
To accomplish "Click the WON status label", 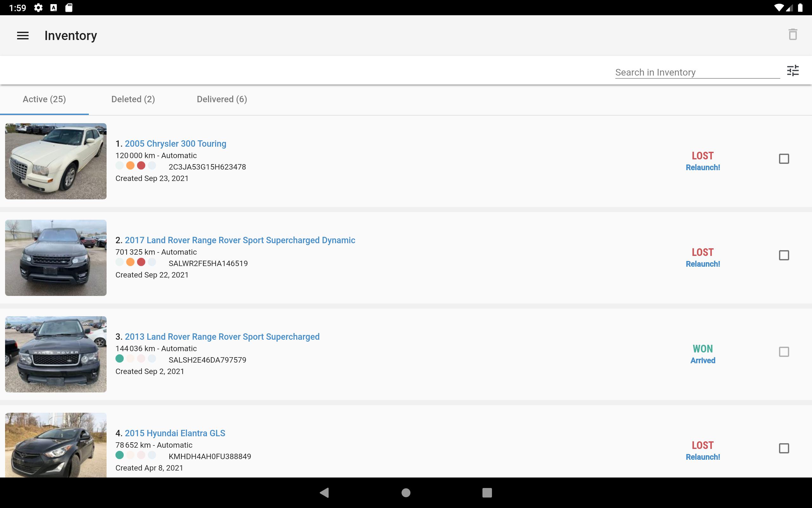I will pos(703,349).
